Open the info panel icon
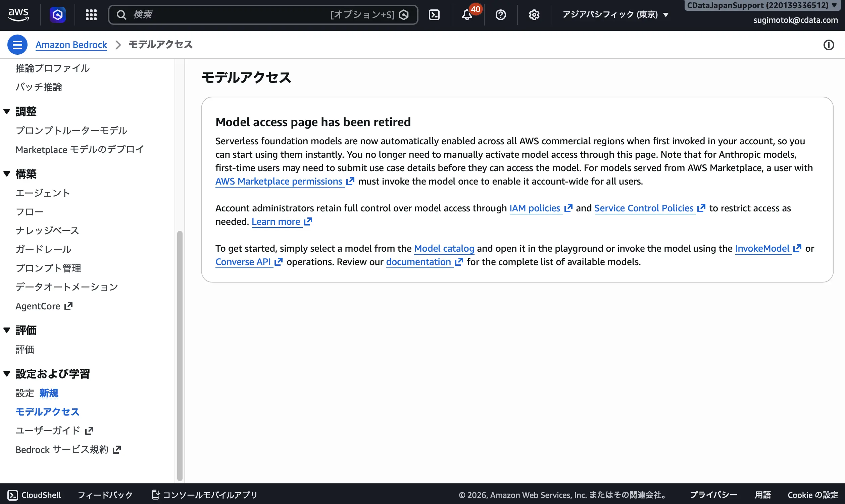 (829, 45)
